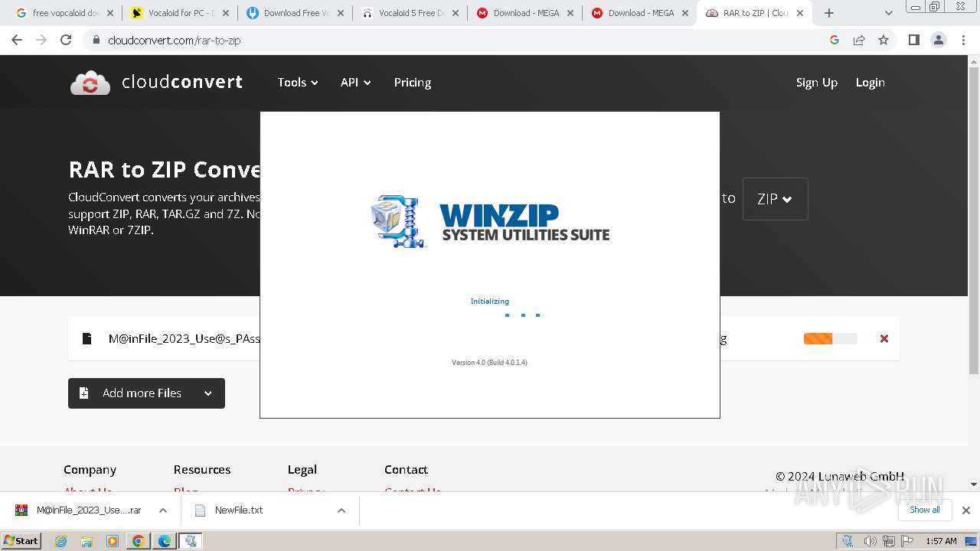Click the volume speaker tray icon
Screen dimensions: 980x551
click(x=871, y=541)
